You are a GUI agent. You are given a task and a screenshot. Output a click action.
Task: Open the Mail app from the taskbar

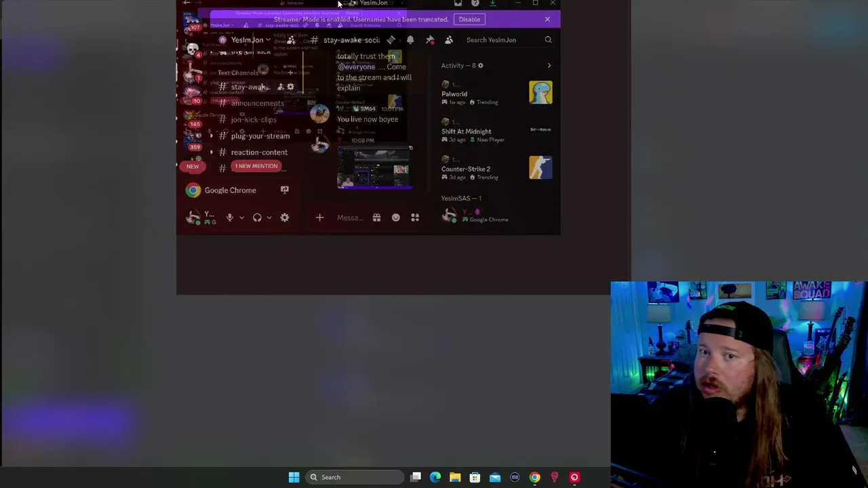495,477
